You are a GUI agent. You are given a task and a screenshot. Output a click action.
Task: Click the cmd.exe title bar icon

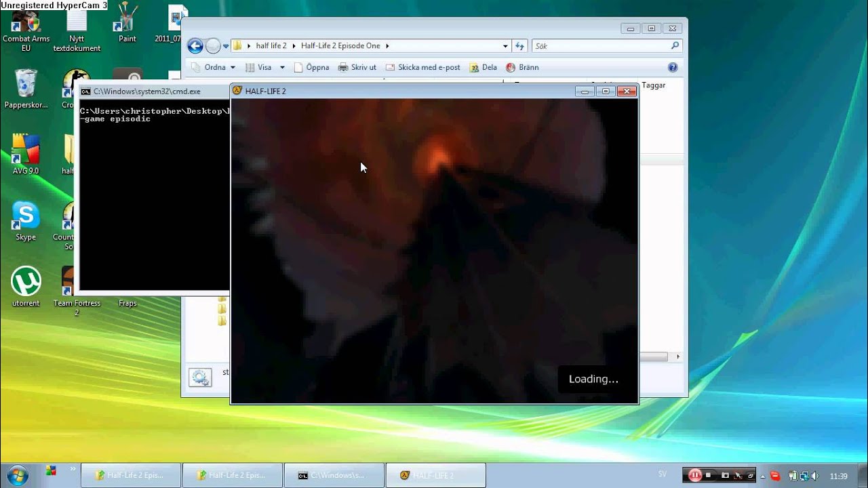[x=86, y=91]
